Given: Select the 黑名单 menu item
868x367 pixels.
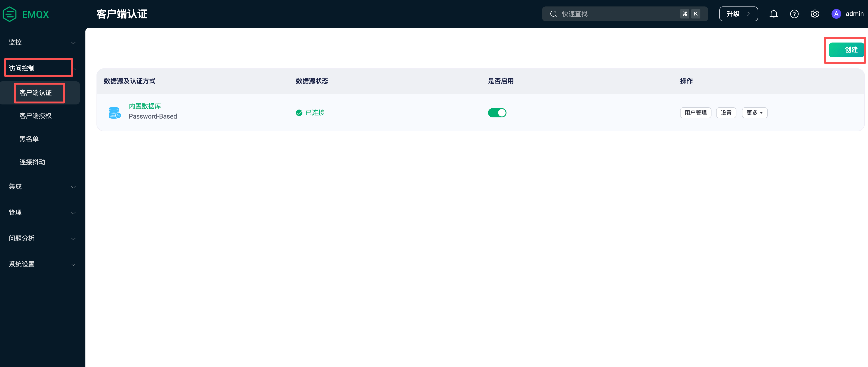Looking at the screenshot, I should pos(29,139).
